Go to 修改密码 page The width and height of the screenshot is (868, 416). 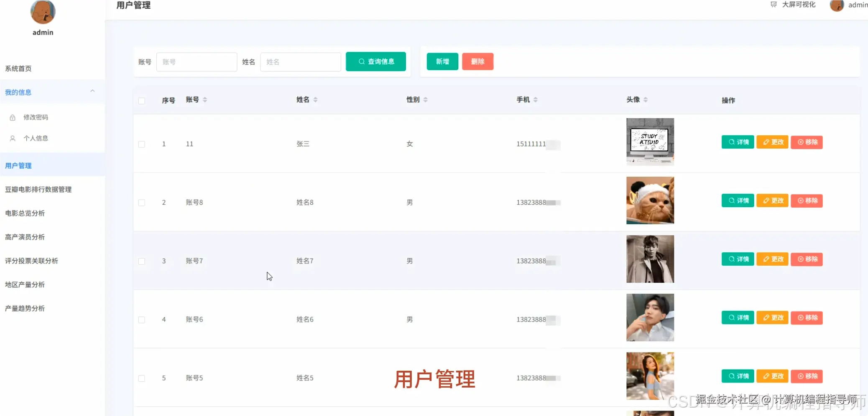click(36, 117)
